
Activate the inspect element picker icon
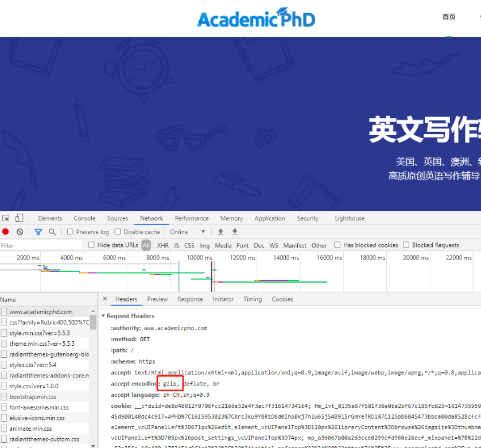tap(6, 218)
